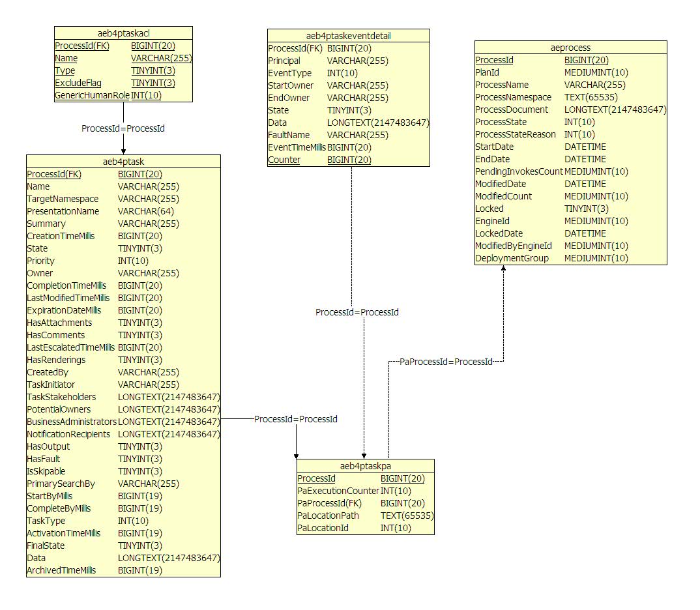Click the aeb4ptask table title
Screen dimensions: 700x610
pos(123,162)
